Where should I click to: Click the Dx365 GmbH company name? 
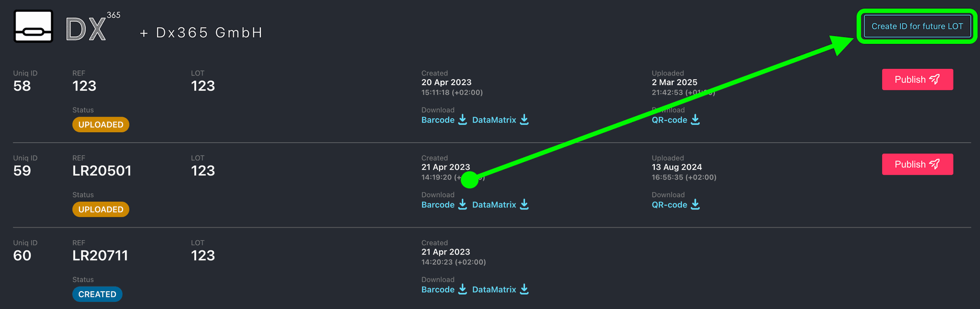209,33
